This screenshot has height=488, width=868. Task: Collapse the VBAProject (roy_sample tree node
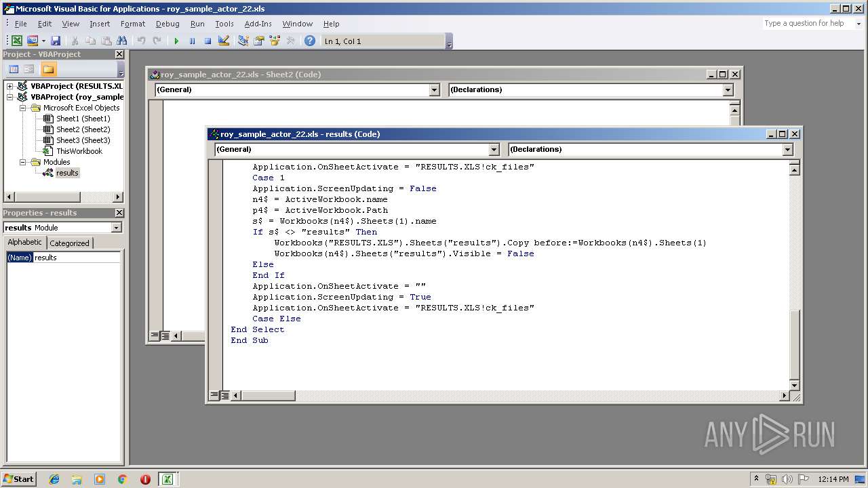click(x=10, y=97)
